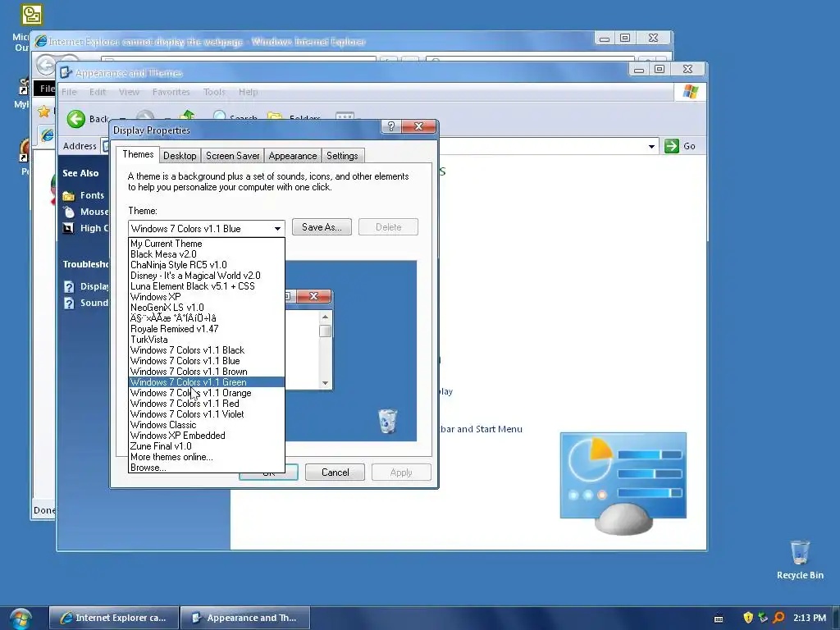Image resolution: width=840 pixels, height=630 pixels.
Task: Select Black Mesa v2.0 theme
Action: [206, 254]
